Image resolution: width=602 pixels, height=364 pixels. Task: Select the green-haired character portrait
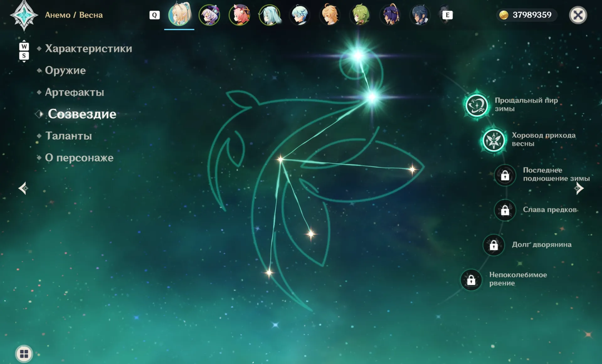(360, 14)
